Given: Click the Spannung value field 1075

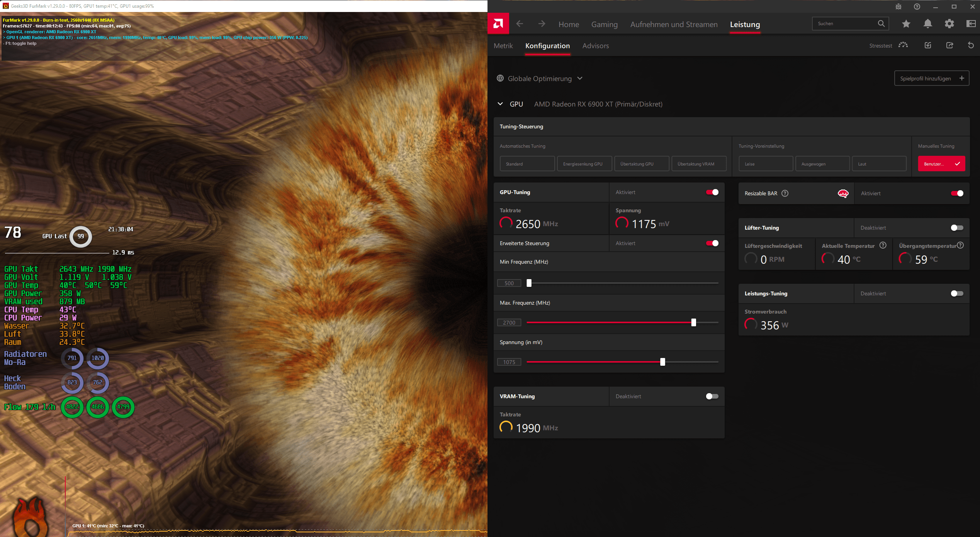Looking at the screenshot, I should [x=509, y=362].
